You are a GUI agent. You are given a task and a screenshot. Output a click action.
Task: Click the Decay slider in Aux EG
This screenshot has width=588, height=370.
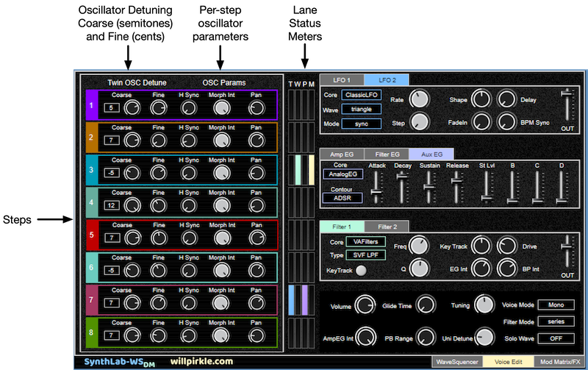coord(402,188)
